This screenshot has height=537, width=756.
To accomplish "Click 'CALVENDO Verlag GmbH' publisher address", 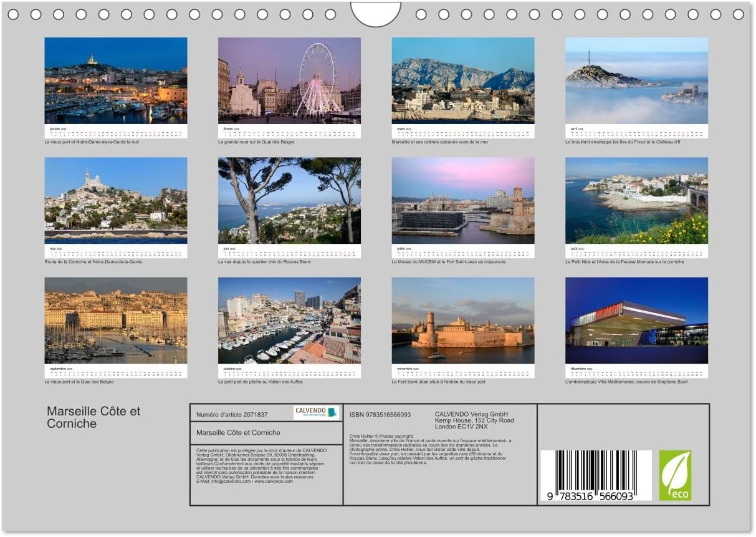I will (474, 420).
